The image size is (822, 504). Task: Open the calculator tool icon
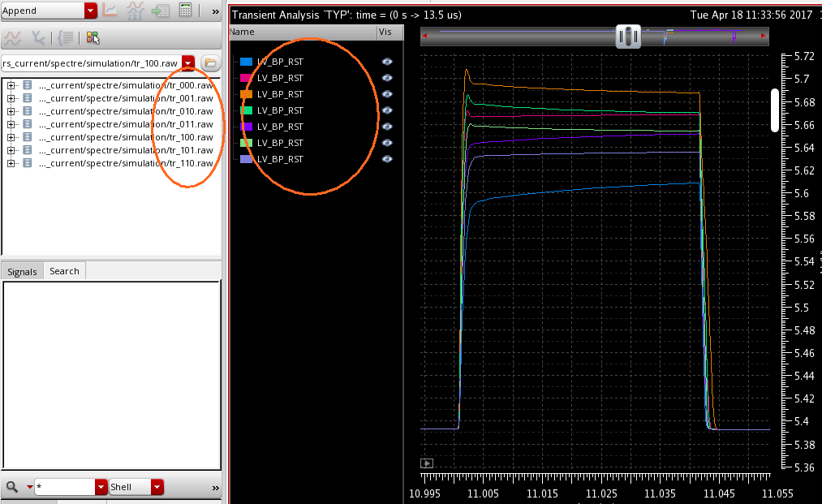pos(186,11)
